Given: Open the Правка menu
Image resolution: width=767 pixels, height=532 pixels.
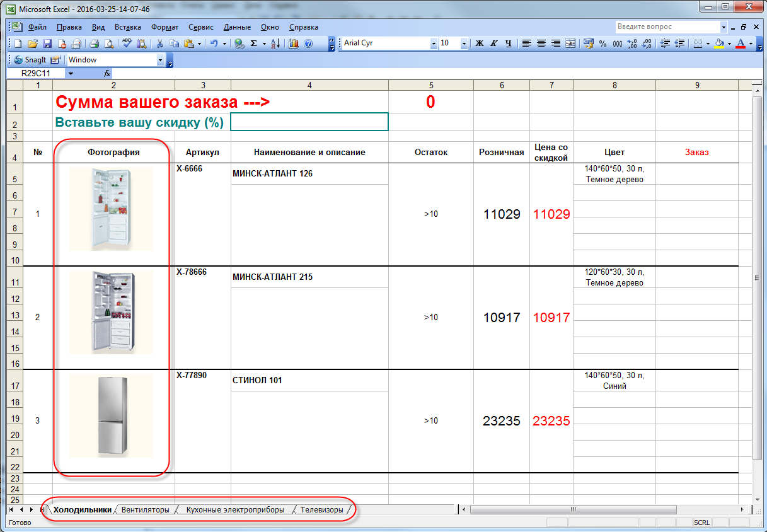Looking at the screenshot, I should point(69,27).
